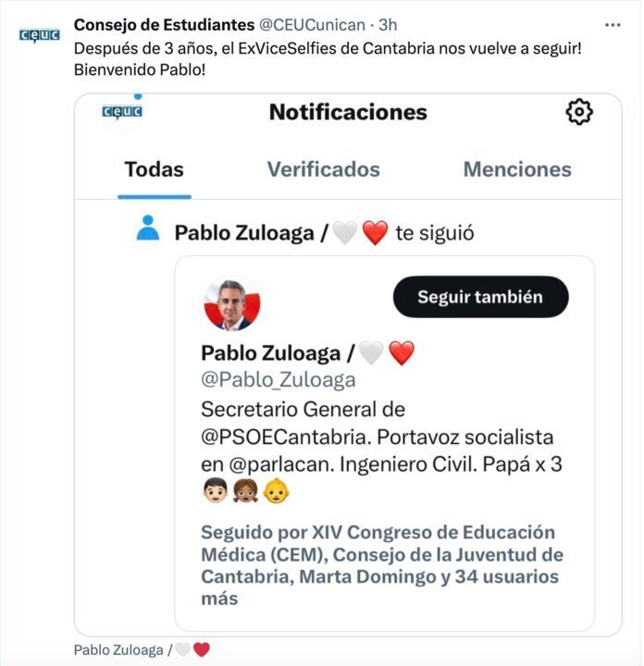644x666 pixels.
Task: Open the tweet's three-dot more options menu
Action: pyautogui.click(x=613, y=24)
